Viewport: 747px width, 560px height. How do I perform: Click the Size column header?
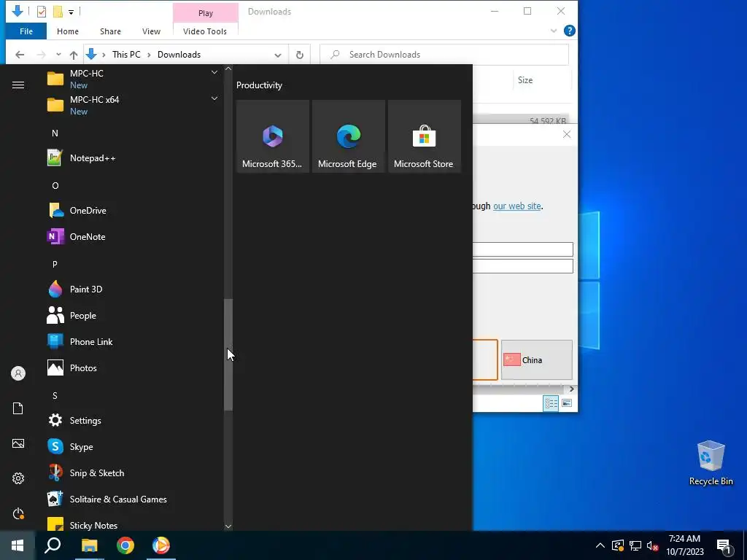pyautogui.click(x=525, y=80)
